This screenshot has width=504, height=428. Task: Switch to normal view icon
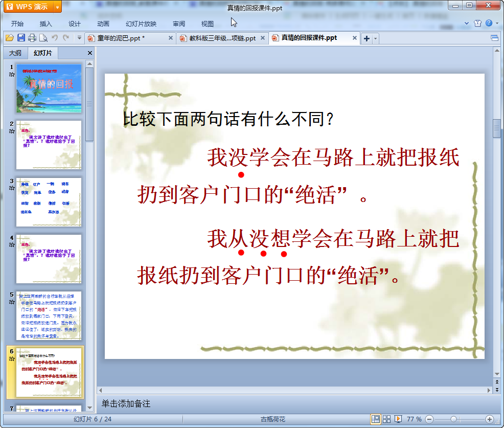coord(375,419)
